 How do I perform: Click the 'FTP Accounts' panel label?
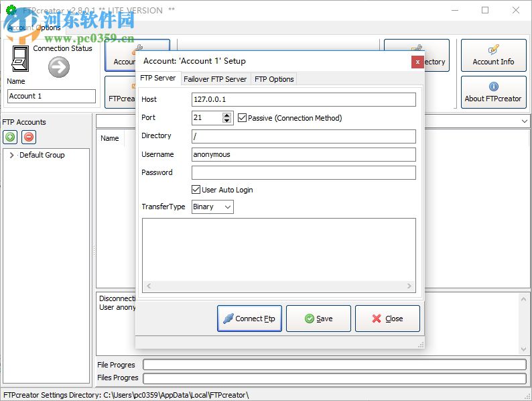[24, 122]
